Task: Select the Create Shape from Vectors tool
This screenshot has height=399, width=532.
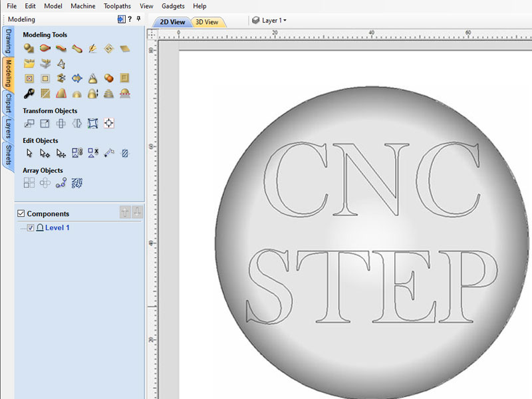Action: pos(29,49)
